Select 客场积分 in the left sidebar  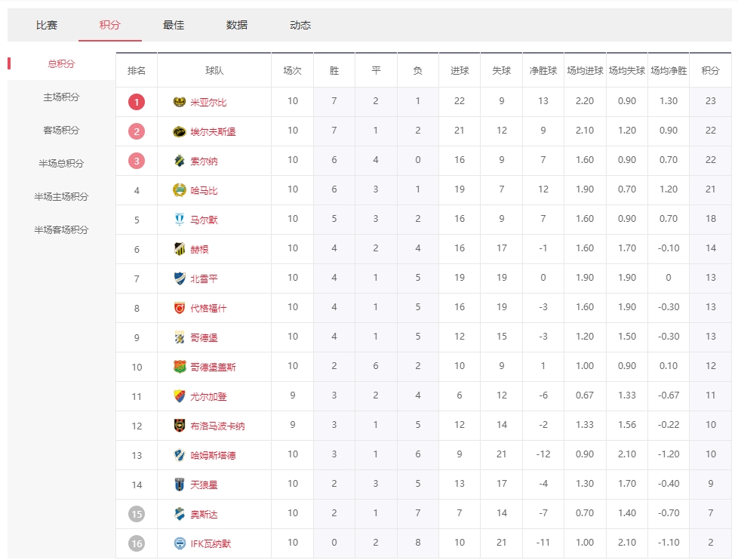[61, 131]
